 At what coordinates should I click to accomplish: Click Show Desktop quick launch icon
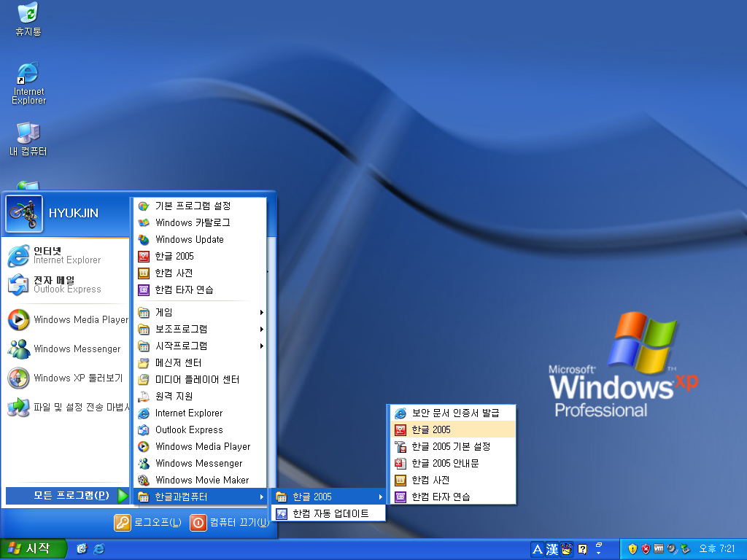[x=82, y=549]
